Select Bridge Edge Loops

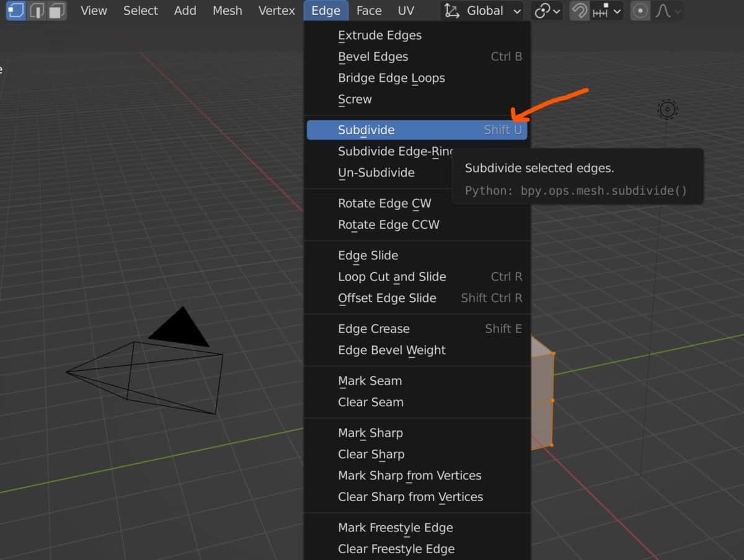tap(417, 78)
